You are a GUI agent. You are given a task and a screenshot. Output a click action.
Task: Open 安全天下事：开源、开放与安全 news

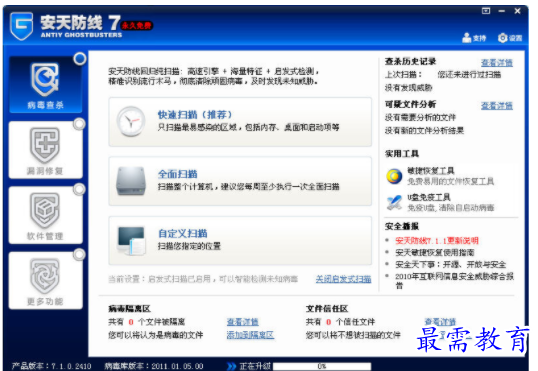(x=451, y=265)
